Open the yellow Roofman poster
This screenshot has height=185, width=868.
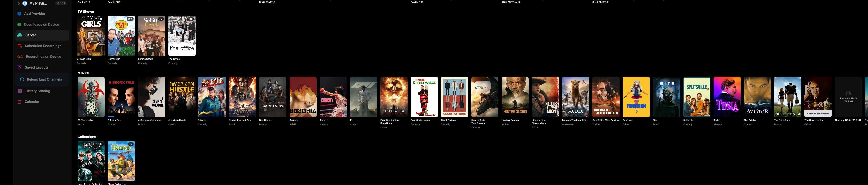tap(636, 97)
